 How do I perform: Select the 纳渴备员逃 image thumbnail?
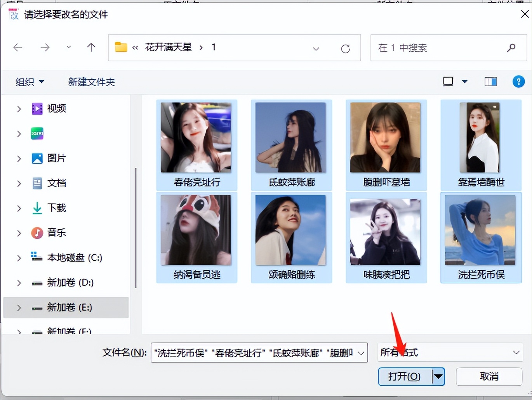coord(196,230)
